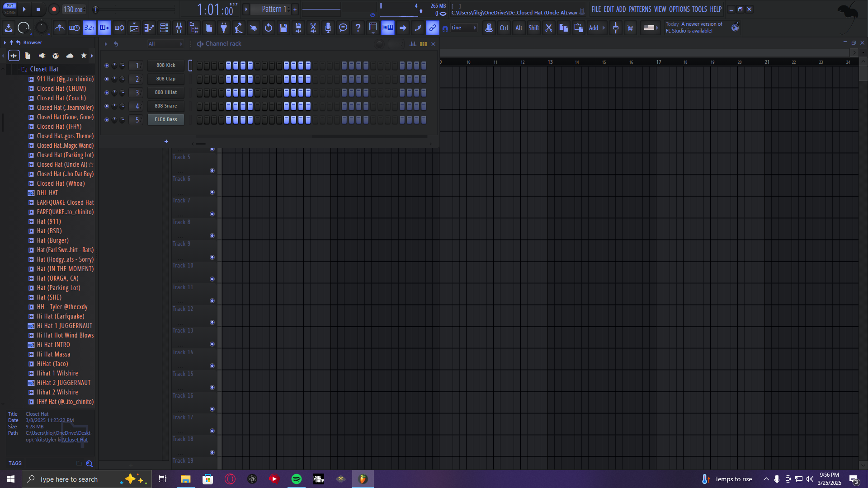Viewport: 868px width, 488px height.
Task: Open the mixer window icon
Action: click(x=179, y=28)
